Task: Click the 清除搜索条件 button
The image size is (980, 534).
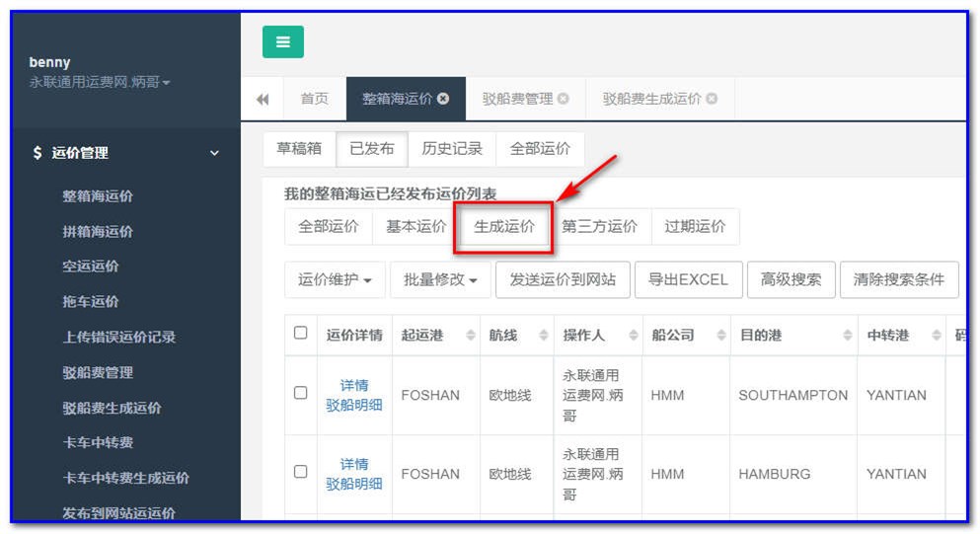Action: point(899,279)
